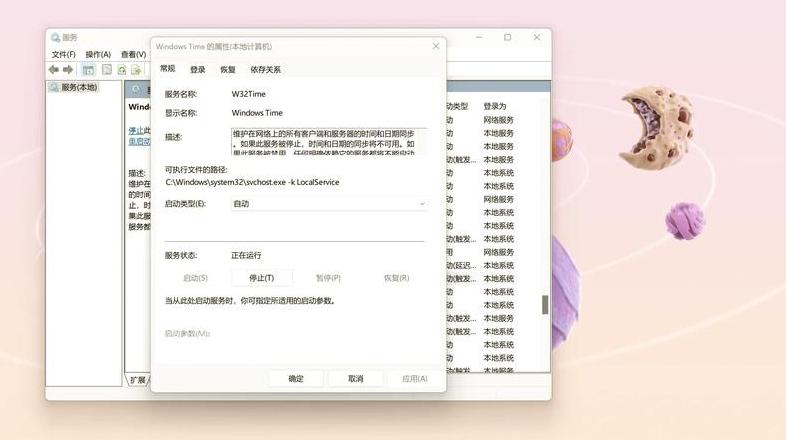Confirm with the 确定 button

click(296, 379)
